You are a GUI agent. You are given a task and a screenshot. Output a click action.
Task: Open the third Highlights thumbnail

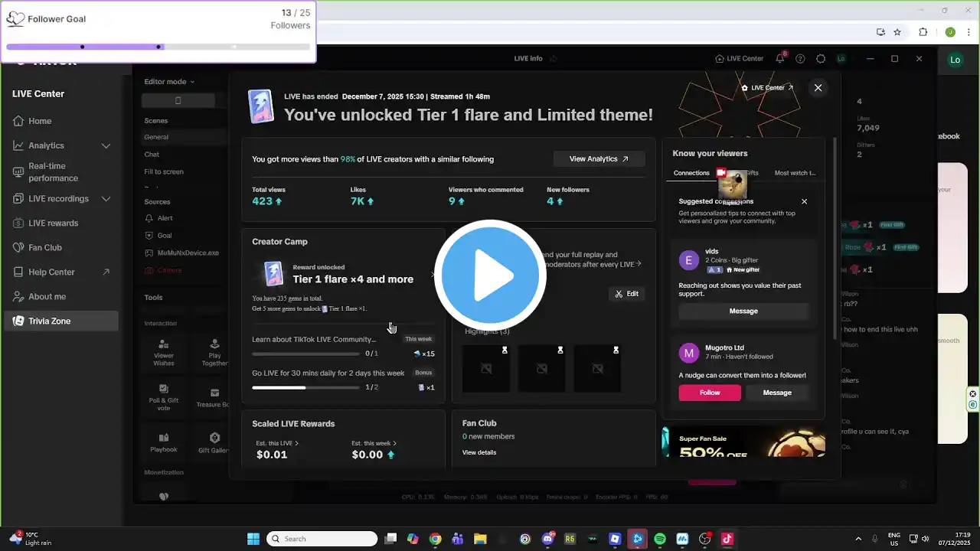598,369
